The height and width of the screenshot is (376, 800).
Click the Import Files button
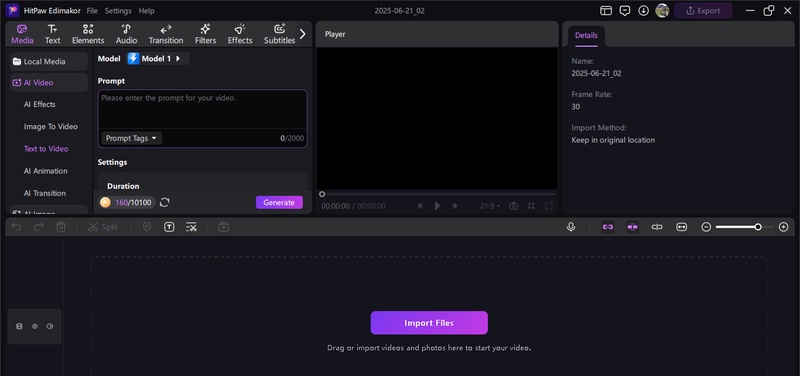(x=429, y=323)
